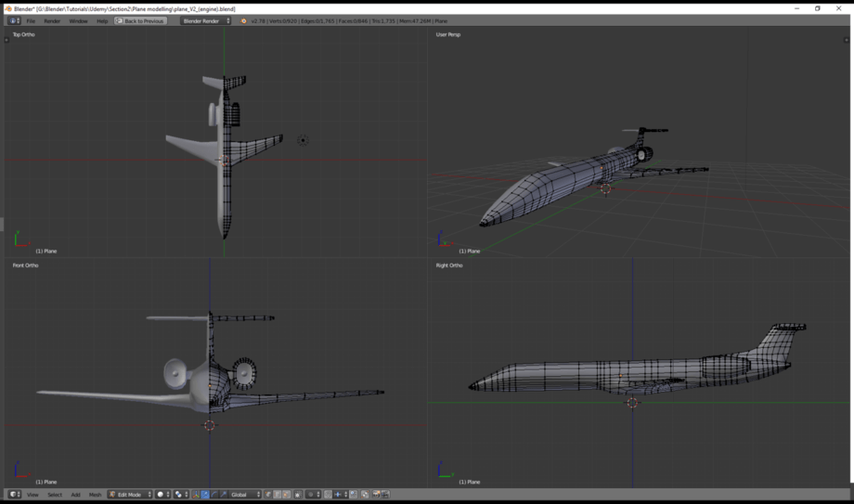Open the Edit Mode selector dropdown
The image size is (854, 504).
(x=130, y=494)
